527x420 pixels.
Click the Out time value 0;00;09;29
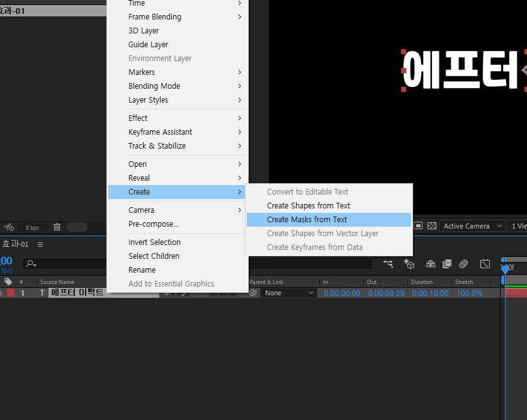coord(386,293)
